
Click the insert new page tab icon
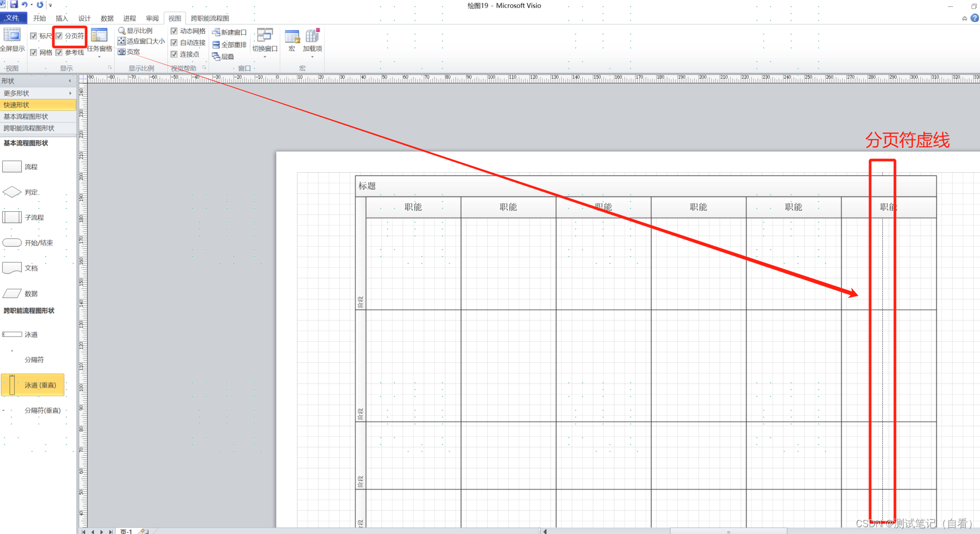tap(144, 531)
